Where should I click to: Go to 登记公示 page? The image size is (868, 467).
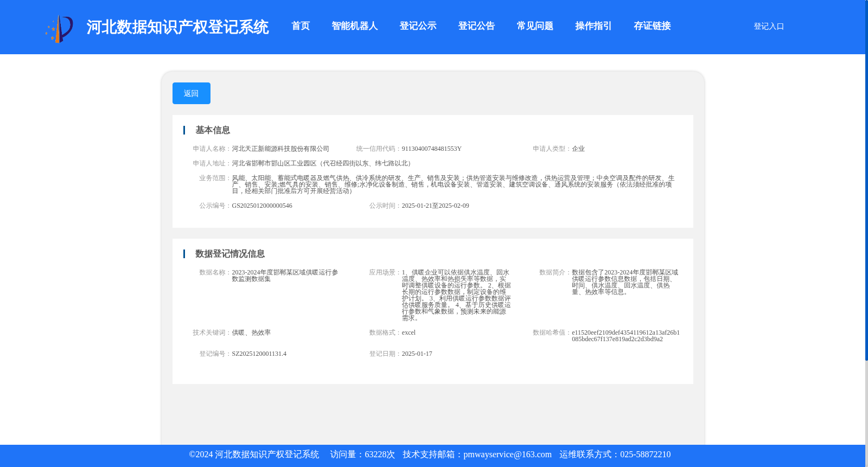[x=418, y=26]
